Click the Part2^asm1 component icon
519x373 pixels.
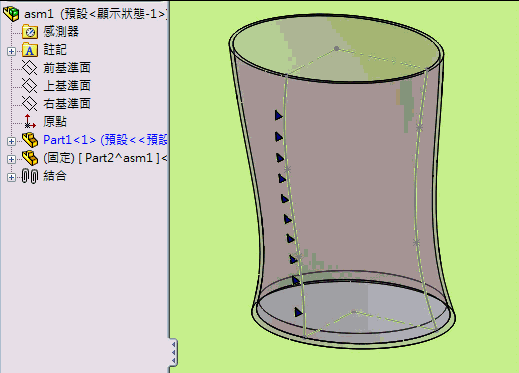pos(30,158)
